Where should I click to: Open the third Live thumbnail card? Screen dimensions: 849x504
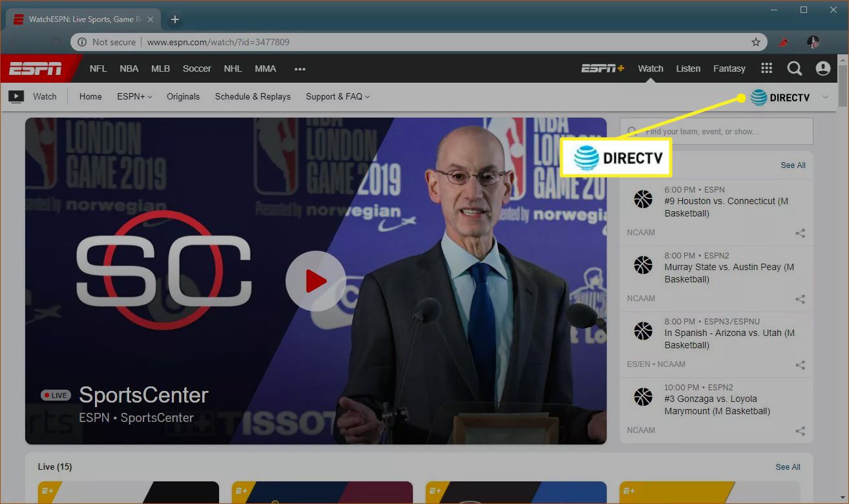pyautogui.click(x=516, y=492)
